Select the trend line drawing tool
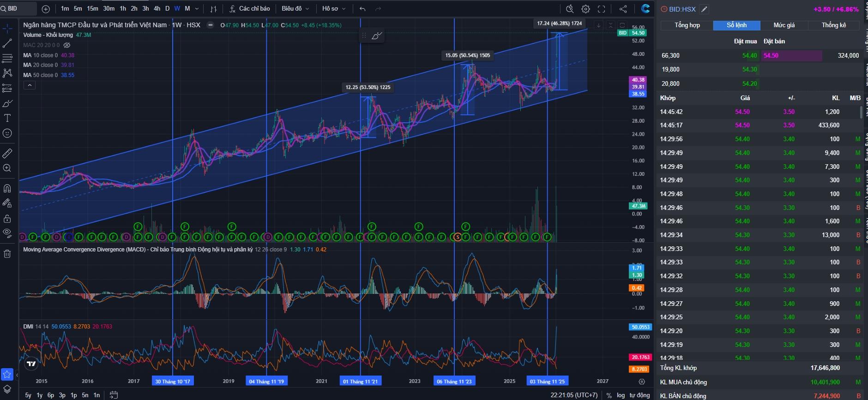 click(x=7, y=43)
